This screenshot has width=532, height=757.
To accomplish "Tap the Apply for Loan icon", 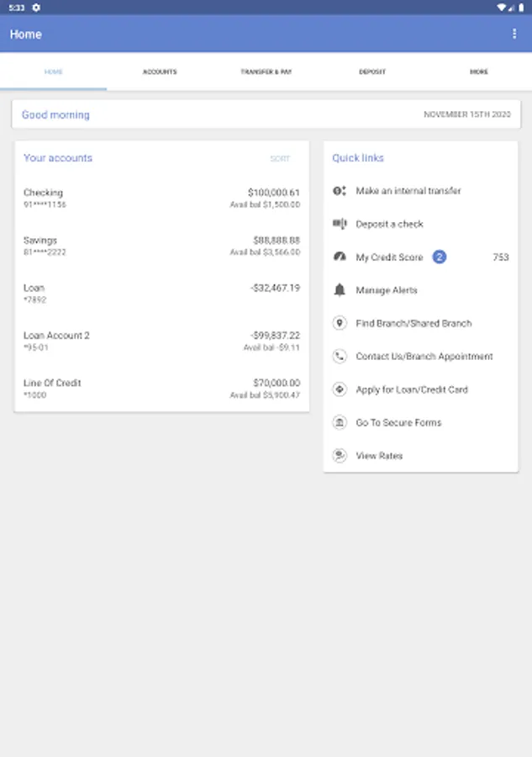I will pyautogui.click(x=340, y=389).
